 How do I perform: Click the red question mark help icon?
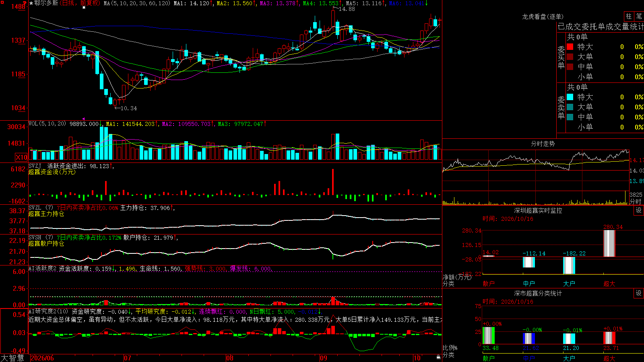[25, 3]
